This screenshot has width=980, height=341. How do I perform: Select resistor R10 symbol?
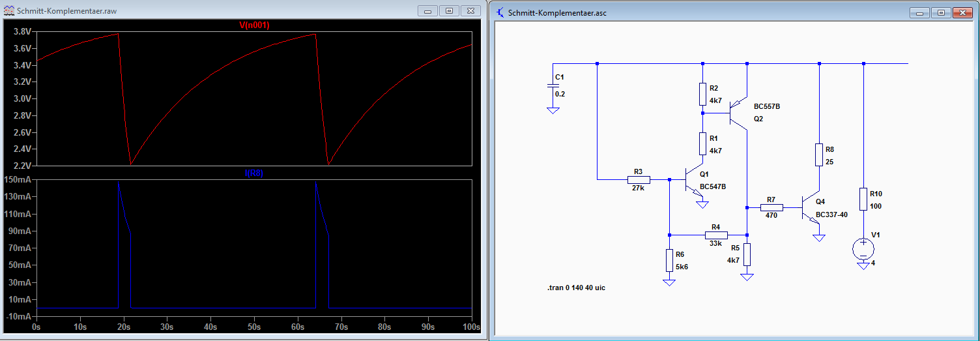(x=863, y=200)
